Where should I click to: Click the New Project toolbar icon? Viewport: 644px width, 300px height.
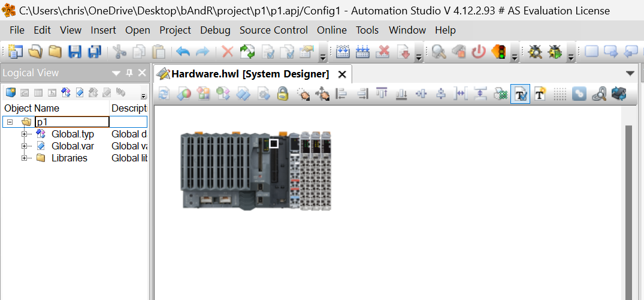click(x=16, y=52)
